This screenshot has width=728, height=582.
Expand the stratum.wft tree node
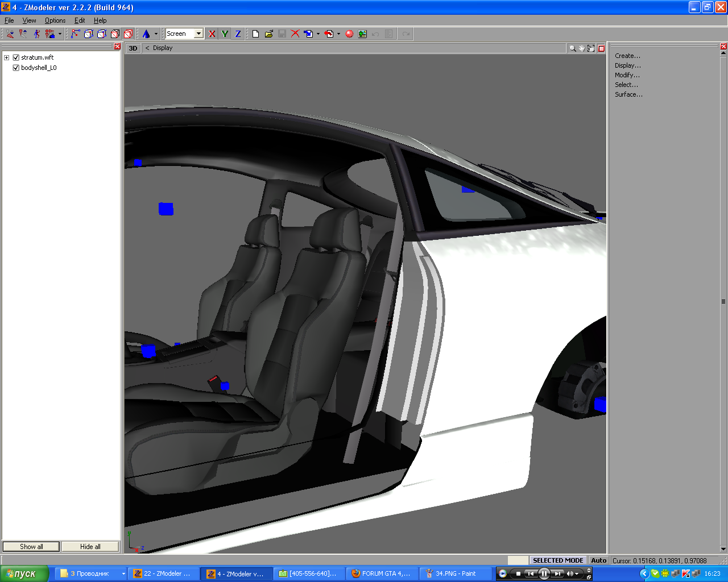click(6, 57)
